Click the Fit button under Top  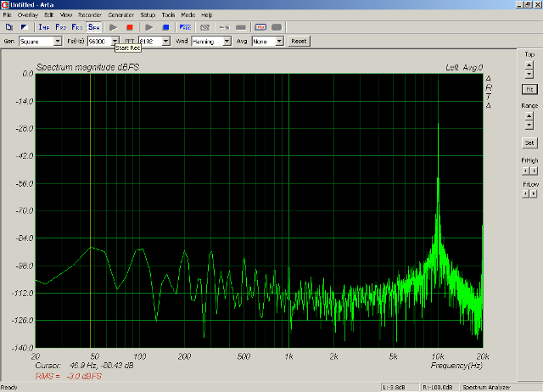coord(529,89)
